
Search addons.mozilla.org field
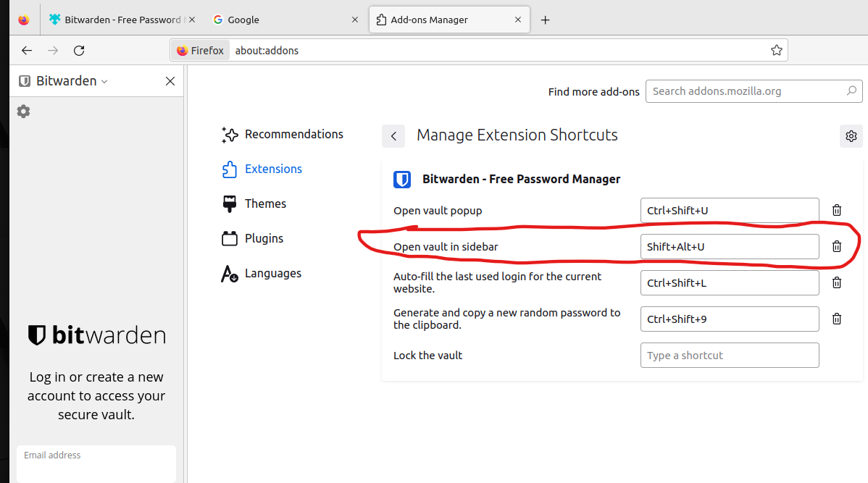(754, 91)
